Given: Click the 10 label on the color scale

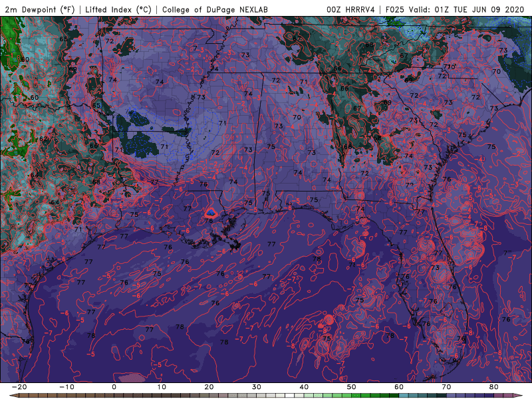Looking at the screenshot, I should tap(162, 387).
